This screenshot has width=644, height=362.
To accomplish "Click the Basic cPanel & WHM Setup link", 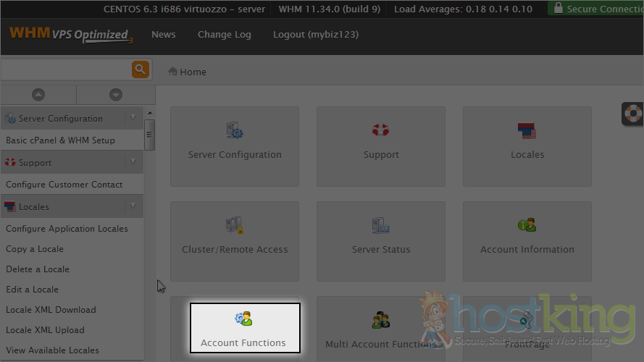I will 60,140.
